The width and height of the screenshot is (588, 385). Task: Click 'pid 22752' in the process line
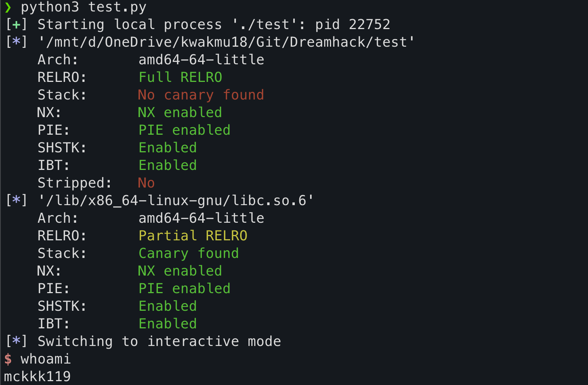pos(352,24)
